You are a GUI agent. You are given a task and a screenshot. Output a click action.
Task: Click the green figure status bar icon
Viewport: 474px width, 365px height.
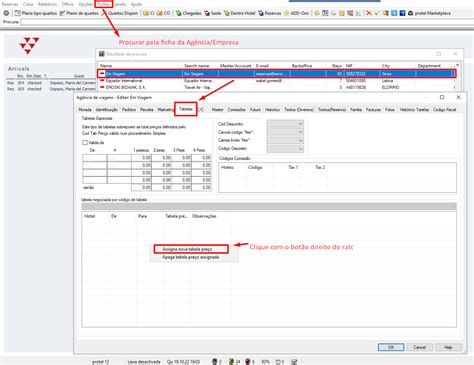point(215,361)
